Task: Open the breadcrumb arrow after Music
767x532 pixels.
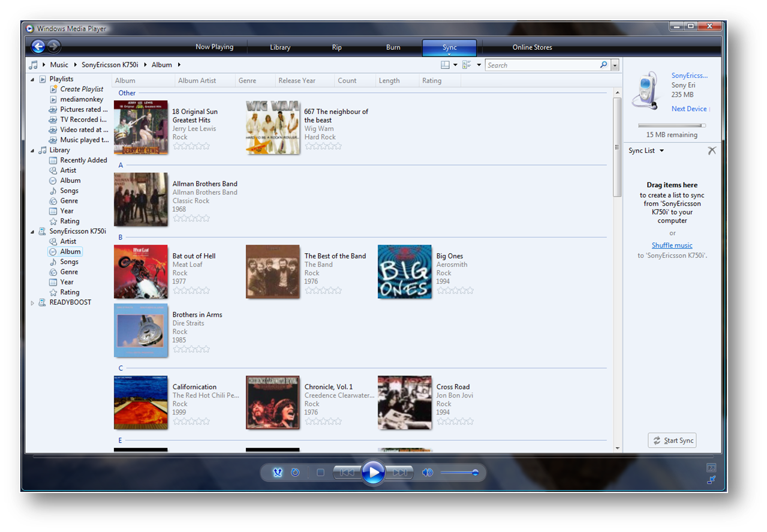Action: 75,65
